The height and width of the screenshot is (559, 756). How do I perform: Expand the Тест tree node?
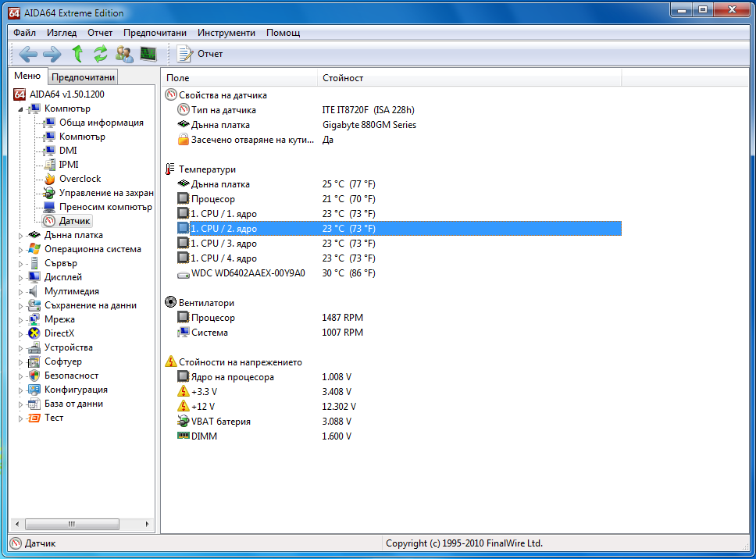21,418
